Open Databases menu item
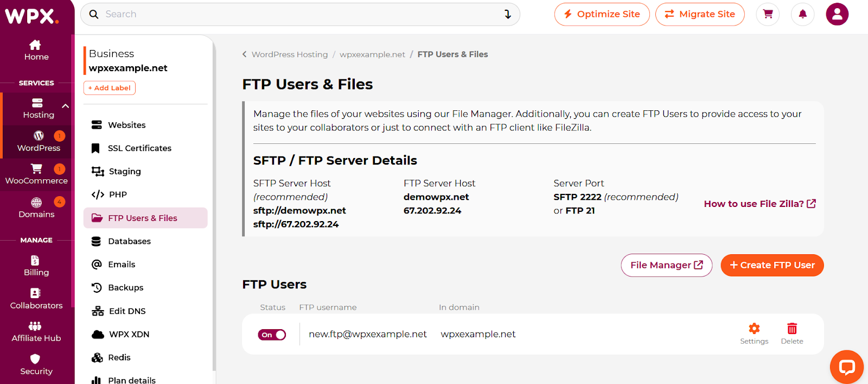The width and height of the screenshot is (868, 384). (x=145, y=241)
